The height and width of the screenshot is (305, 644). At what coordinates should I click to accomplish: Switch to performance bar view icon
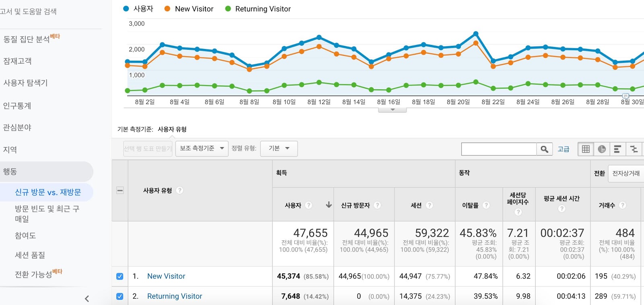(617, 149)
